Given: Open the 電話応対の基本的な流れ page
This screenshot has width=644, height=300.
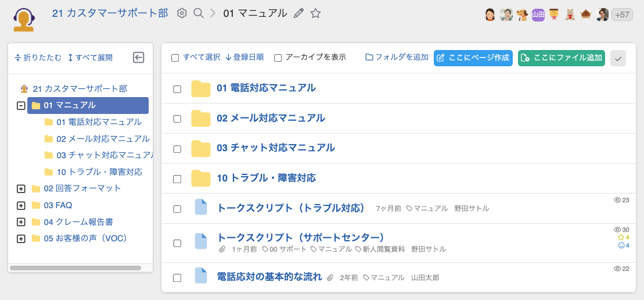Looking at the screenshot, I should click(x=269, y=277).
